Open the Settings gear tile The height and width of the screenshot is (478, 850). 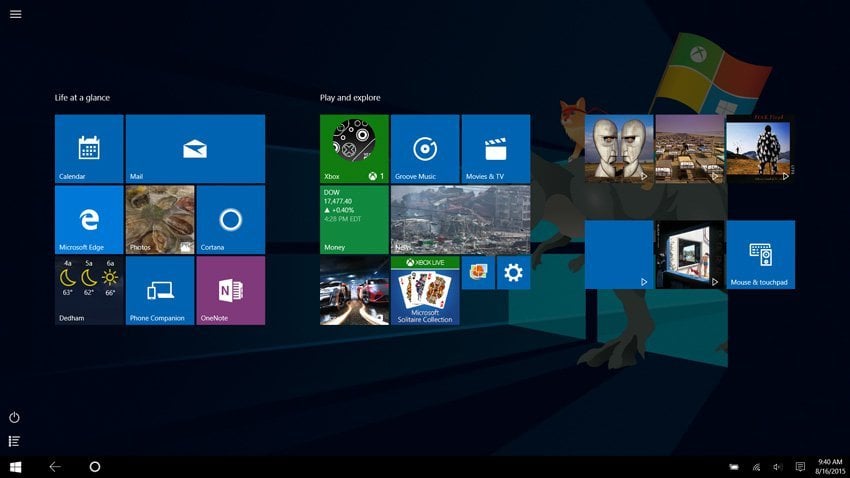[513, 273]
